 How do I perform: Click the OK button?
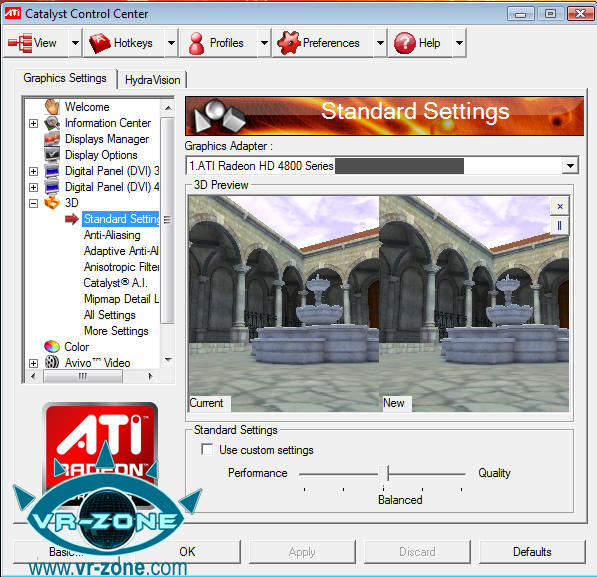click(x=187, y=552)
